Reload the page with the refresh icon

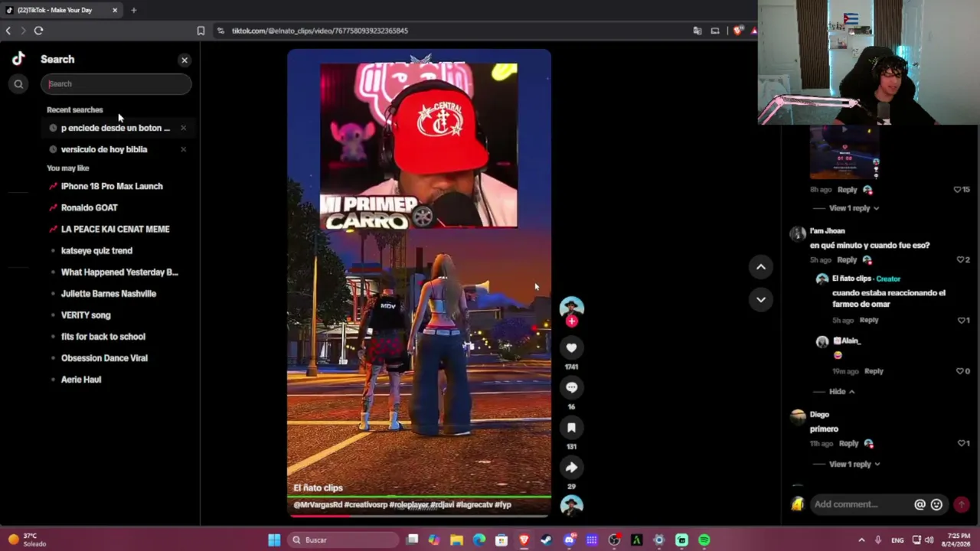coord(38,31)
